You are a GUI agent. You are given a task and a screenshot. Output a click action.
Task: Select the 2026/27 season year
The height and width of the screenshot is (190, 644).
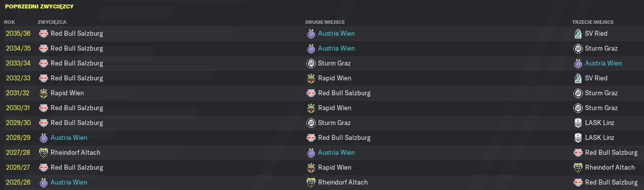tap(17, 168)
